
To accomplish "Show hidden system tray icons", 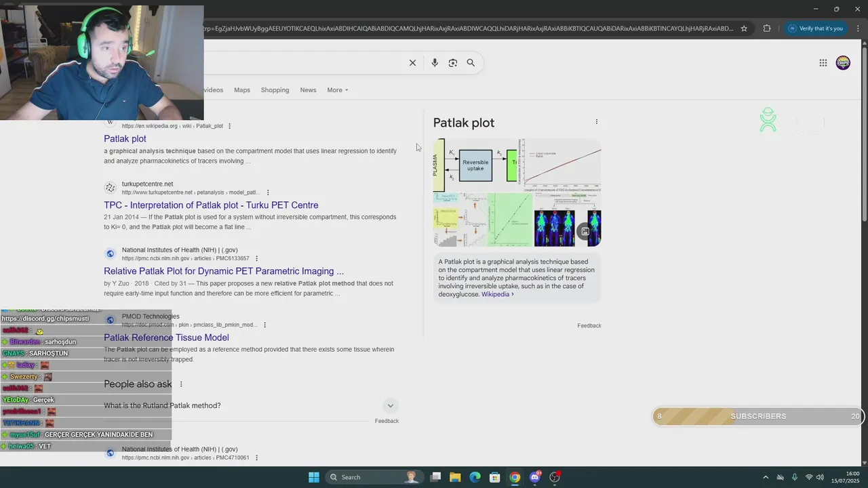I will point(766,477).
